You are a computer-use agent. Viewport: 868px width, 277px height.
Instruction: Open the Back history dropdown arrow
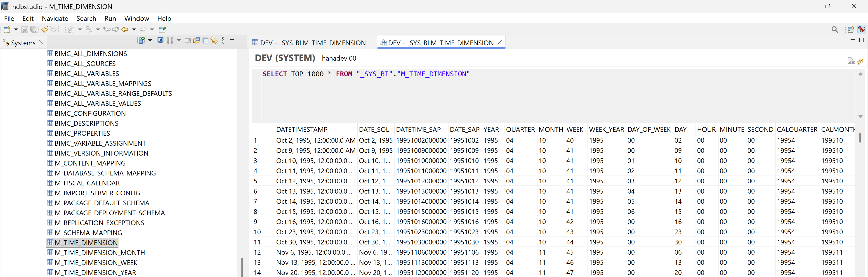click(134, 30)
